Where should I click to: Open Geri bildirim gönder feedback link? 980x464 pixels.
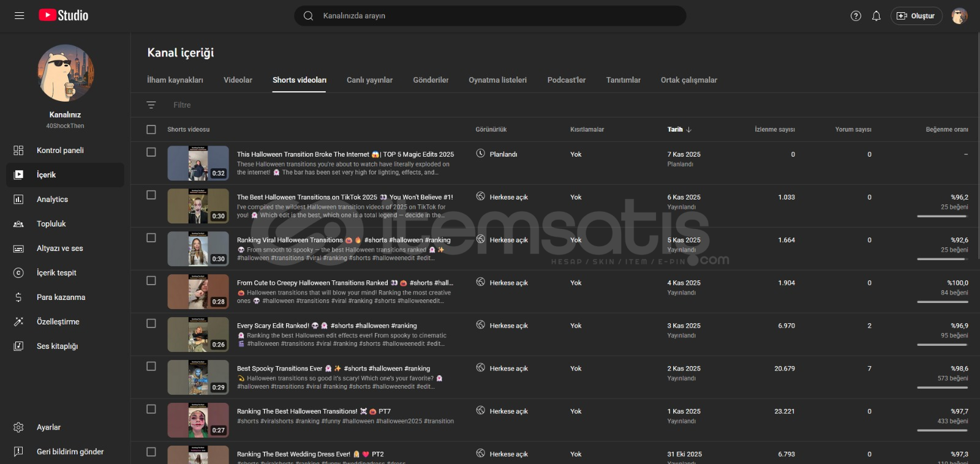[70, 452]
